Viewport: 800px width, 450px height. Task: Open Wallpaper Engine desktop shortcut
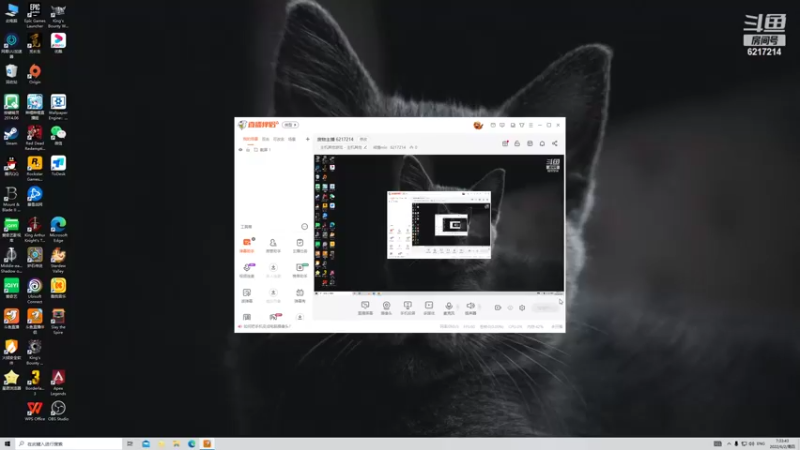58,107
